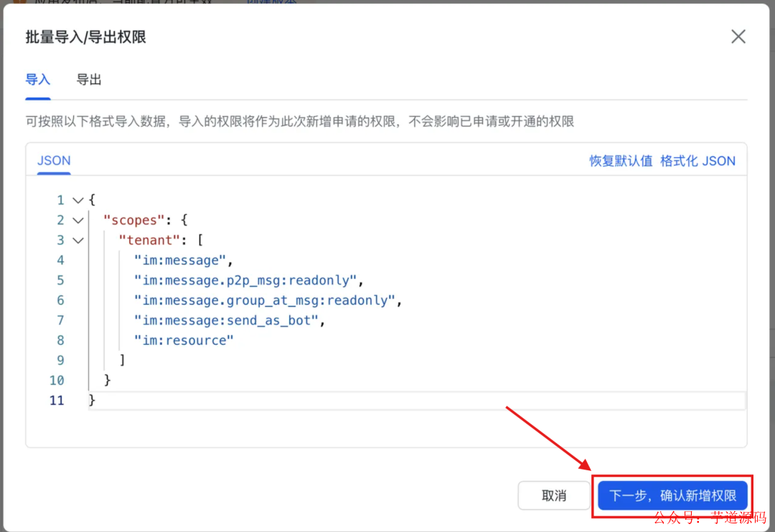Click 格式化 JSON to format the code
This screenshot has height=532, width=775.
tap(697, 161)
